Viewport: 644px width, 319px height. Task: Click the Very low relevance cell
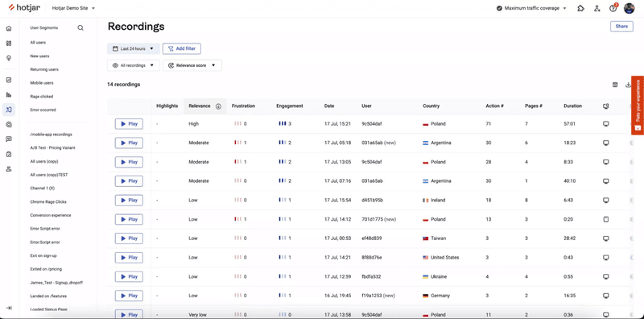coord(197,315)
